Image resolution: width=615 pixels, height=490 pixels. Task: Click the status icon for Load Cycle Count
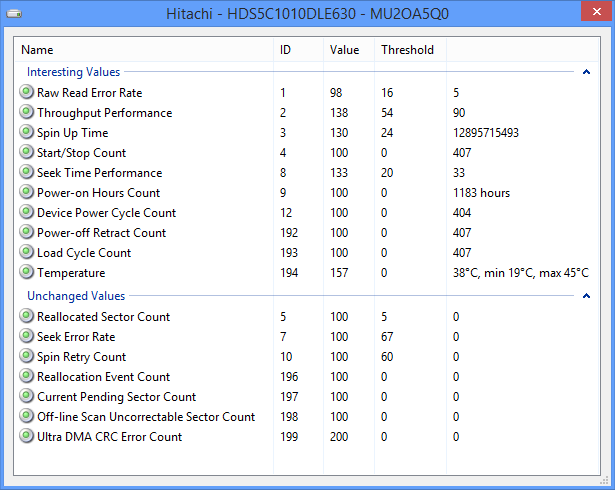[x=26, y=252]
